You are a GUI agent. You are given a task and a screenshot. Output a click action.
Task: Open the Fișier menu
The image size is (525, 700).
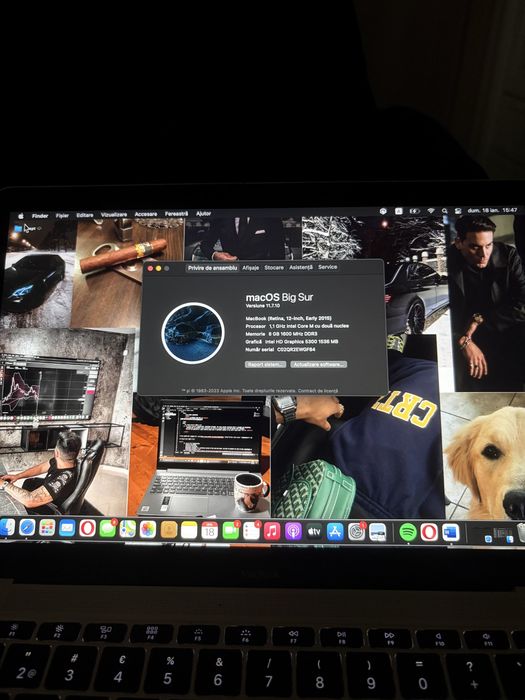coord(62,216)
